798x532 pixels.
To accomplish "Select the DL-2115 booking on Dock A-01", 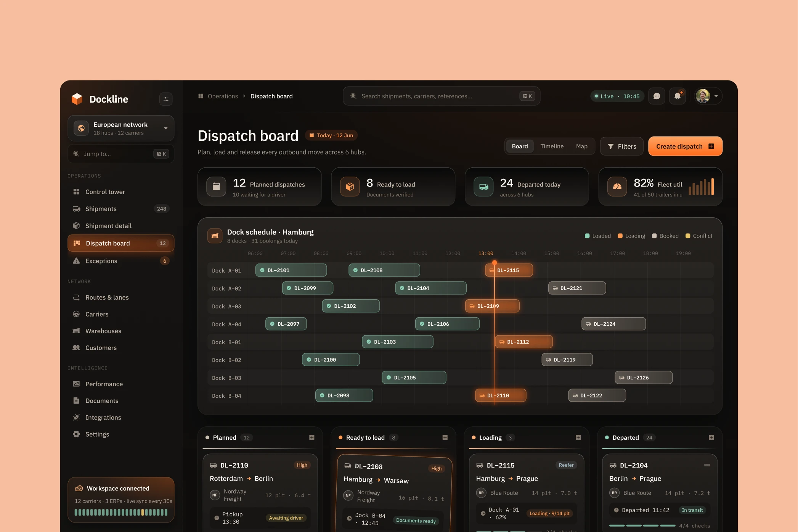I will tap(509, 270).
